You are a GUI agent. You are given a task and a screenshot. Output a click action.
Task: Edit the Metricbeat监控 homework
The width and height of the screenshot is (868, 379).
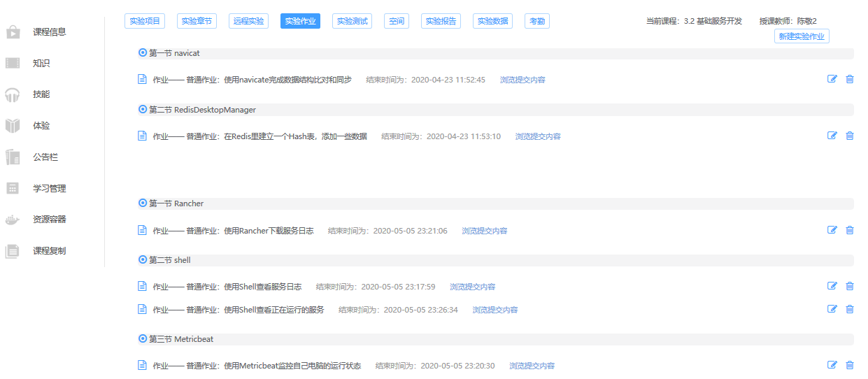[x=832, y=364]
